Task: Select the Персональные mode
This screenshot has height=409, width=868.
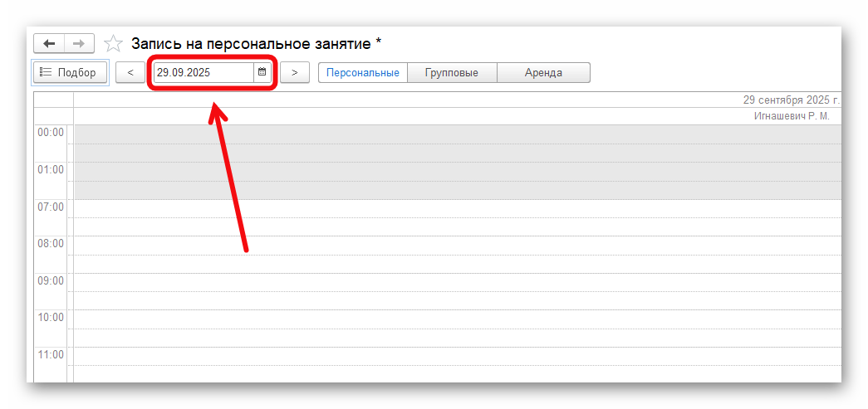Action: coord(362,72)
